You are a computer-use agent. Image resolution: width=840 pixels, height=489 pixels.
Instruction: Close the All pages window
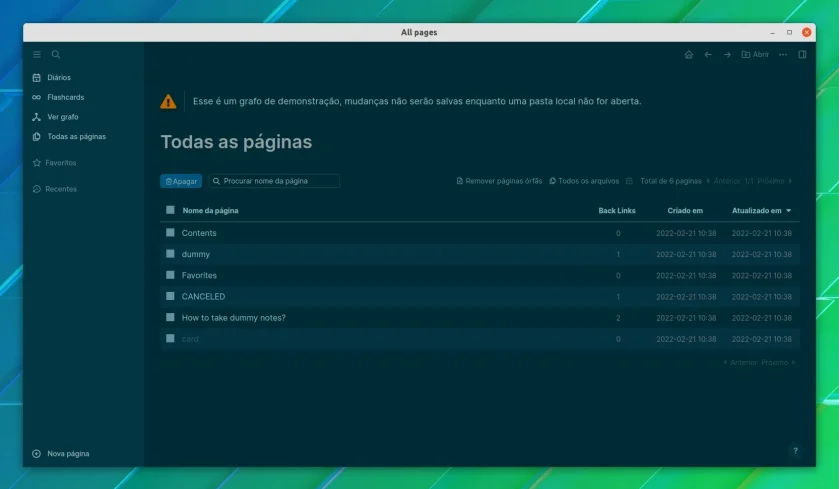806,32
